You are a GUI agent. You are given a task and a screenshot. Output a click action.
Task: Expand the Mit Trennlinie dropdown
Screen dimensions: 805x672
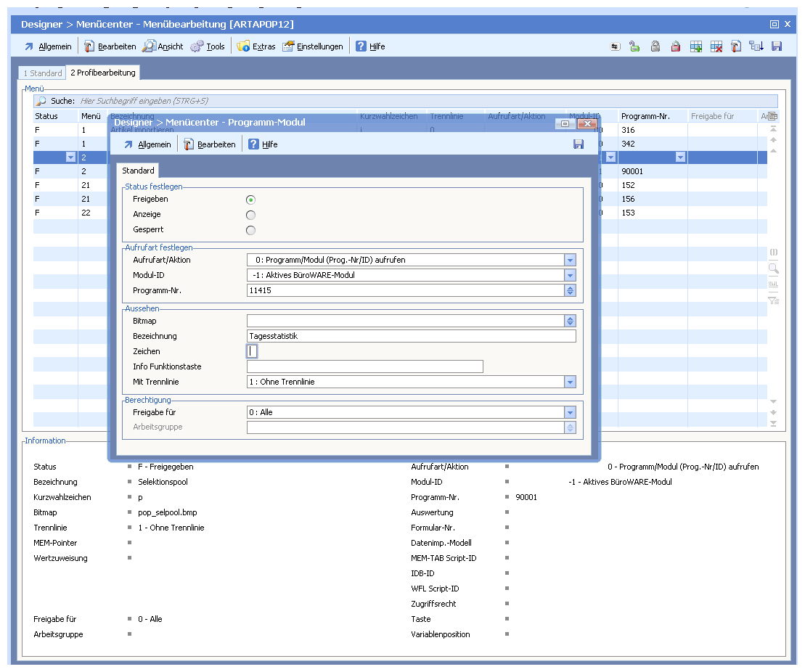pos(570,382)
